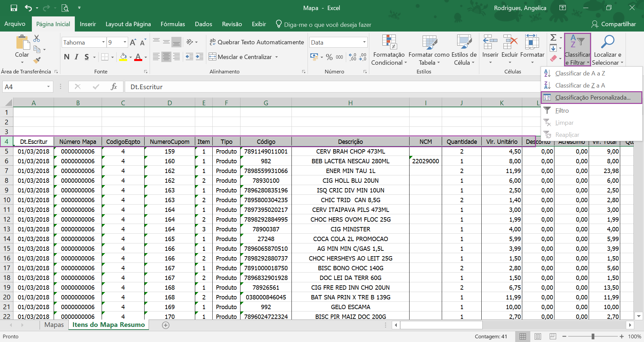This screenshot has width=644, height=342.
Task: Click the Diga-me o que você deseja fazer box
Action: (x=323, y=24)
